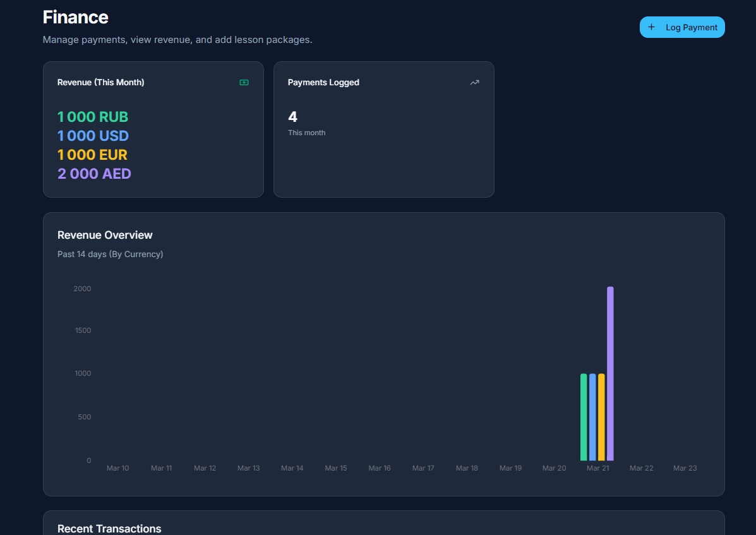Click the Finance page title
The width and height of the screenshot is (756, 535).
pyautogui.click(x=75, y=17)
